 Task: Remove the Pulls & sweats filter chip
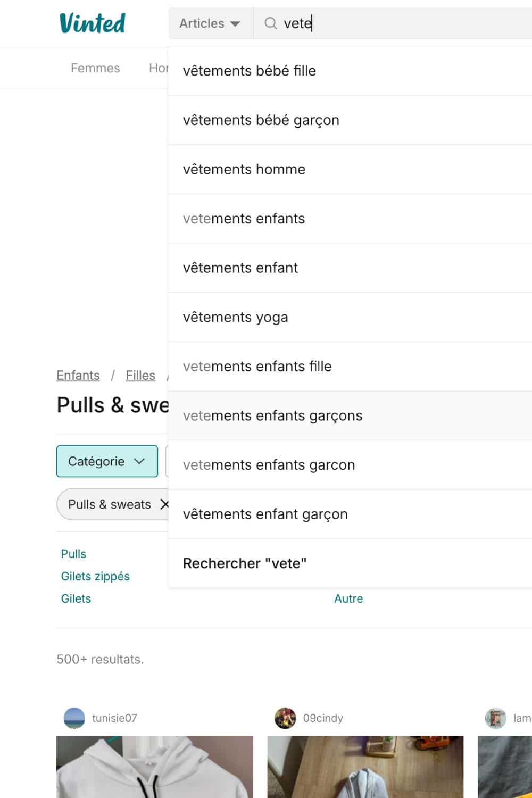tap(164, 504)
